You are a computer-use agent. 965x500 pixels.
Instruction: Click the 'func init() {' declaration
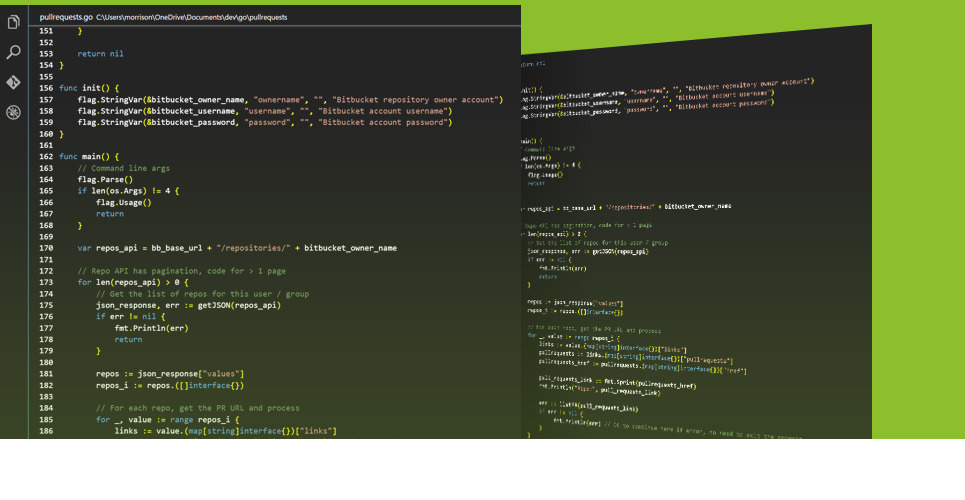89,88
